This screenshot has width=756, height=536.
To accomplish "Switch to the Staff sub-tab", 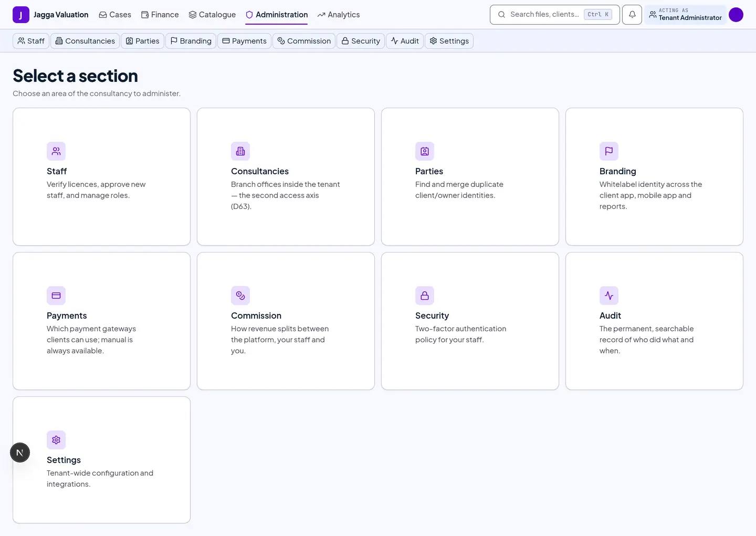I will (x=31, y=41).
